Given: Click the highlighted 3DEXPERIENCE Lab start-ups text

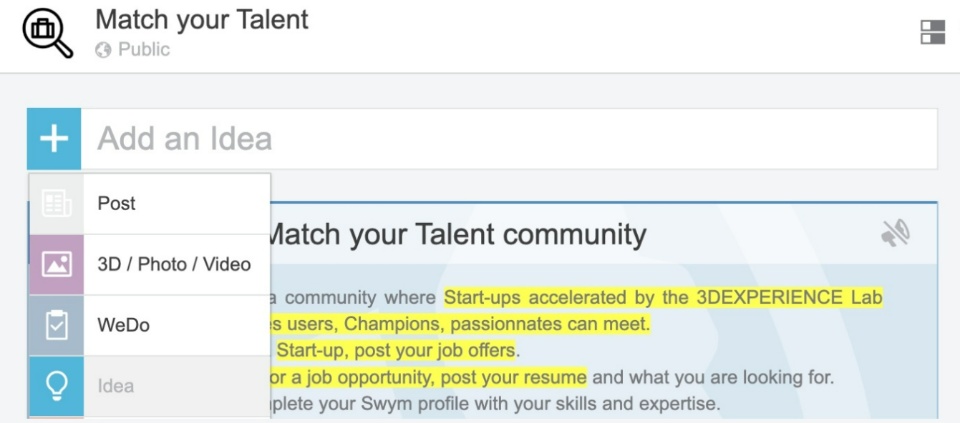Looking at the screenshot, I should (663, 298).
